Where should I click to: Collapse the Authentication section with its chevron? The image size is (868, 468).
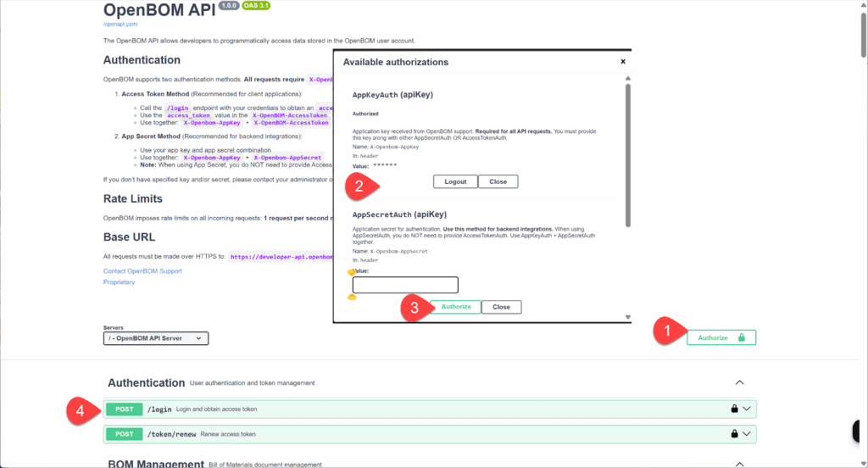739,382
